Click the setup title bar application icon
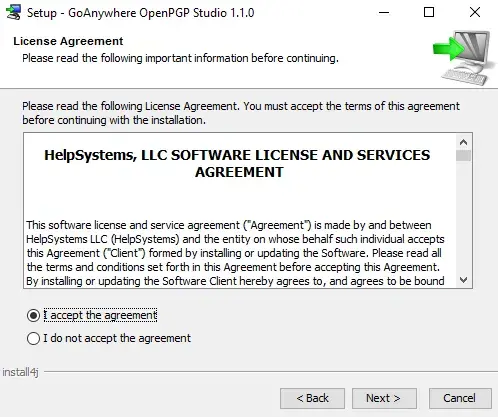The image size is (498, 417). pos(14,13)
